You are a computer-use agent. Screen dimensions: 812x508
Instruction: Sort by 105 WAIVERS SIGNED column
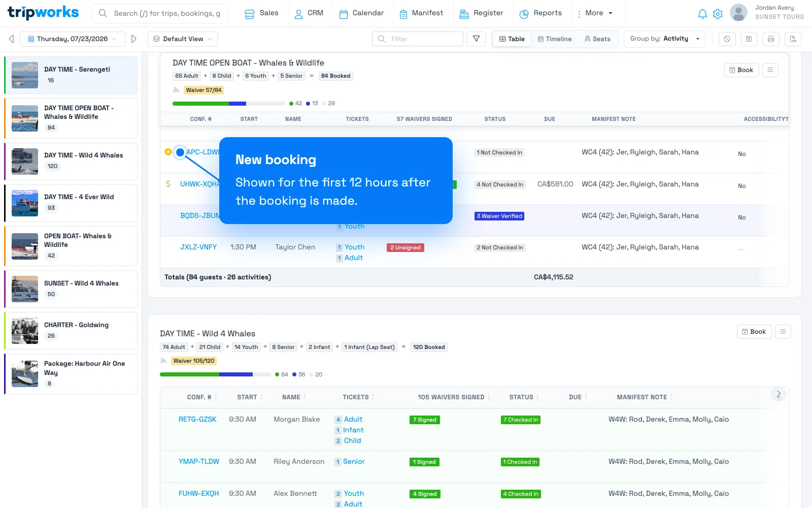point(454,397)
